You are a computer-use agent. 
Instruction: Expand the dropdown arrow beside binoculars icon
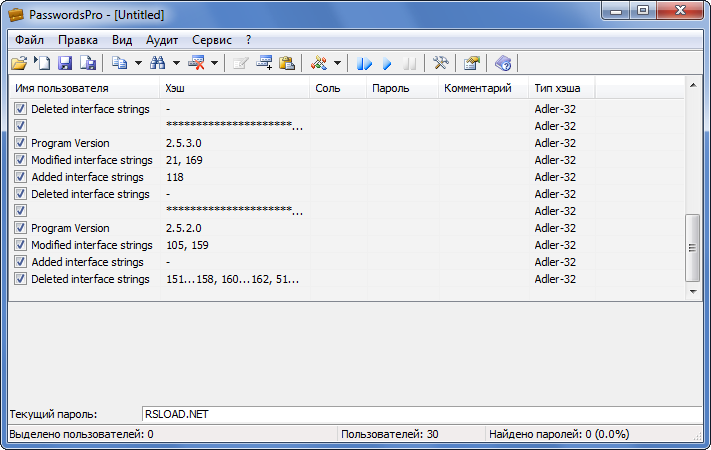[x=176, y=63]
